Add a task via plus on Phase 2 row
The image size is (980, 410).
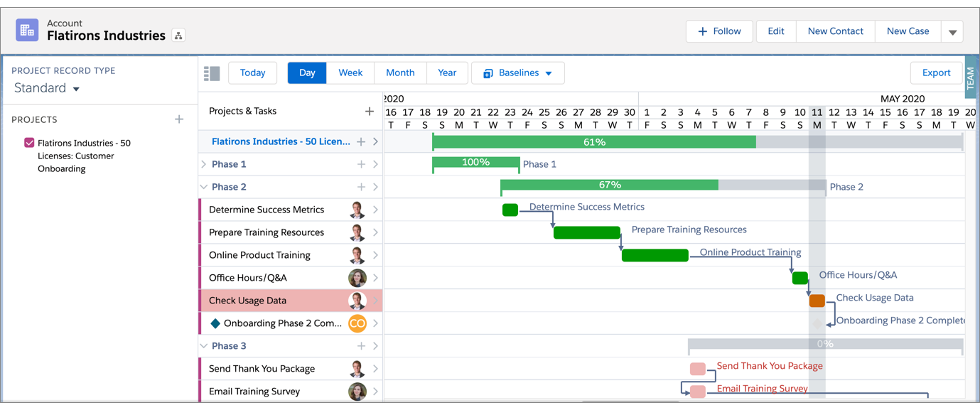[x=362, y=186]
